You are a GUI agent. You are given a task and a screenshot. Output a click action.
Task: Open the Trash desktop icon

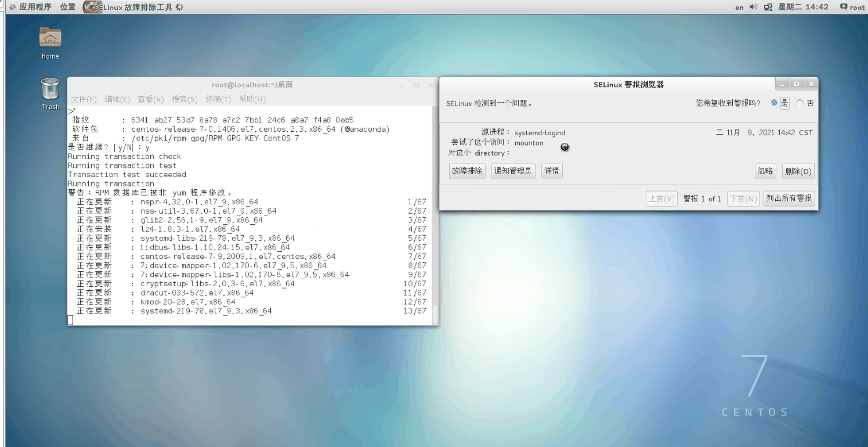50,93
